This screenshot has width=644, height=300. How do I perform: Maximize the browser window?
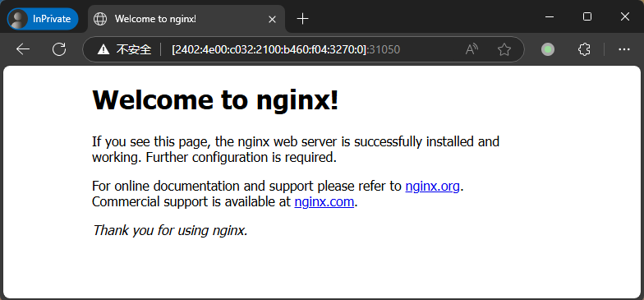pos(587,16)
